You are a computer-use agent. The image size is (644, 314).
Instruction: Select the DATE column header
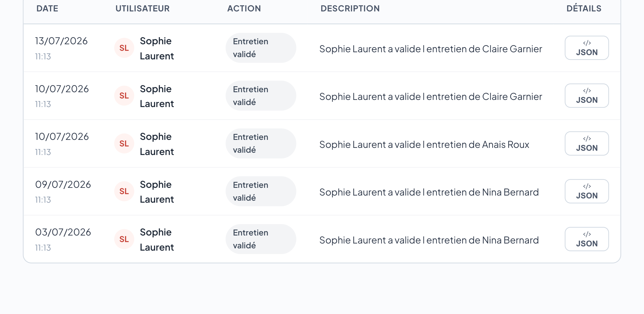click(47, 9)
